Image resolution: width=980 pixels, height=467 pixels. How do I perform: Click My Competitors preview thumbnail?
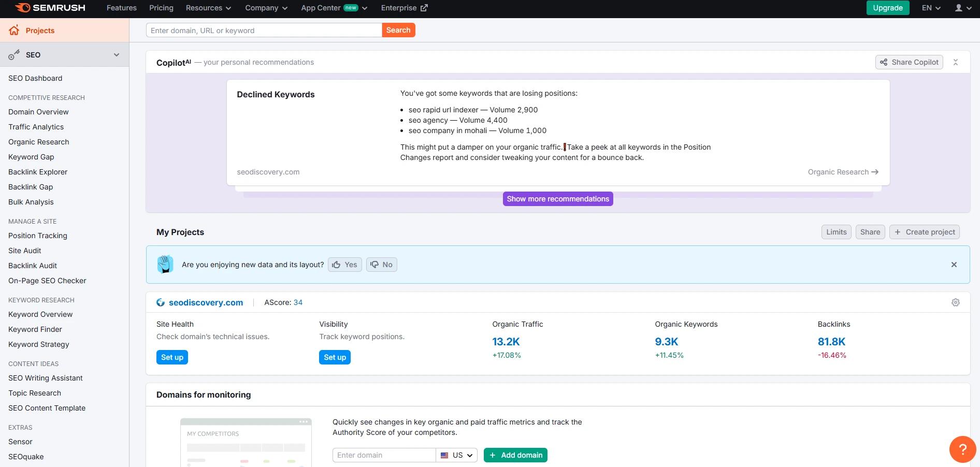coord(246,443)
